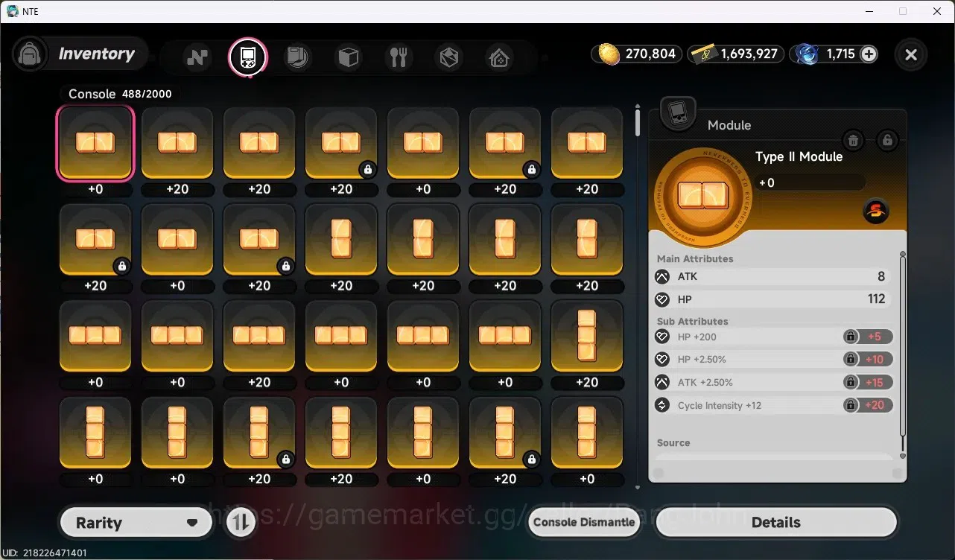This screenshot has width=955, height=560.
Task: Toggle the lock beside +10
Action: click(850, 360)
